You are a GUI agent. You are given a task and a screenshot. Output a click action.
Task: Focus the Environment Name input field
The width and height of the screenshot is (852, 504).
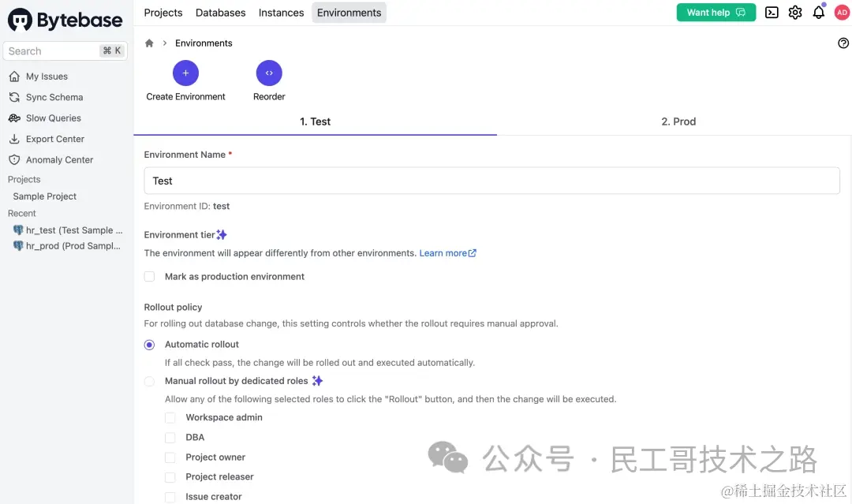pos(491,181)
